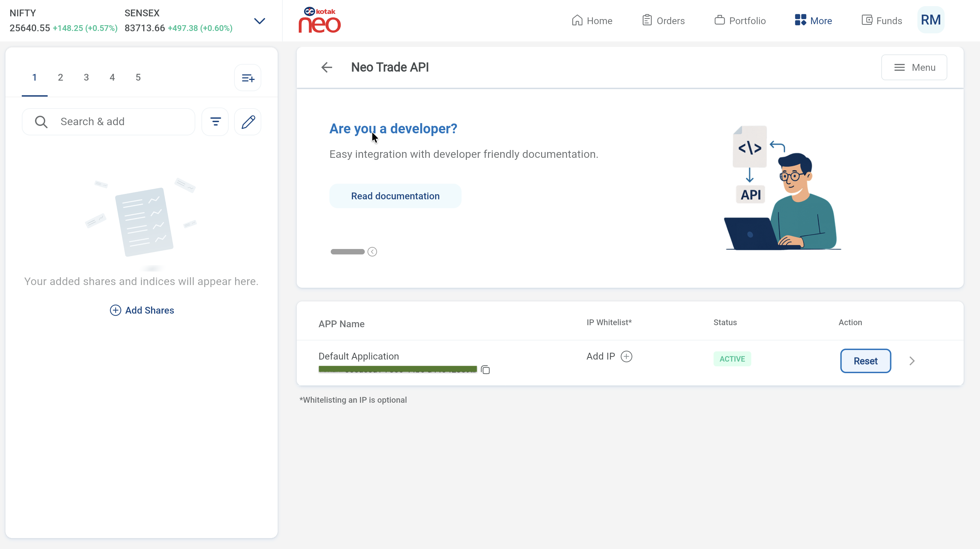Click the Kotak Neo logo
The height and width of the screenshot is (549, 980).
[x=320, y=20]
